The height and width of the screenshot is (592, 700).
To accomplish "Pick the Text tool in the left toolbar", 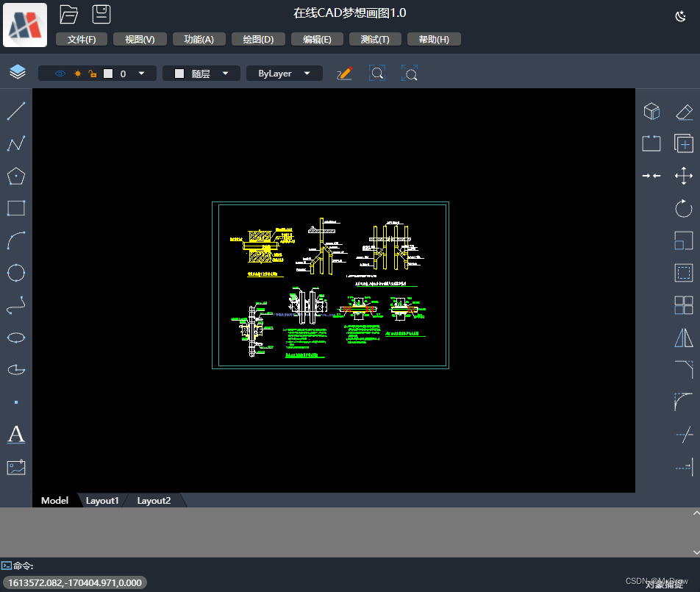I will coord(15,435).
